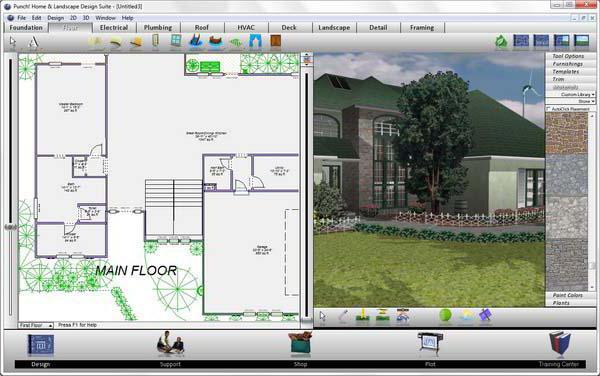Switch to full 3D view icon
Viewport: 600px width, 376px height.
click(582, 41)
